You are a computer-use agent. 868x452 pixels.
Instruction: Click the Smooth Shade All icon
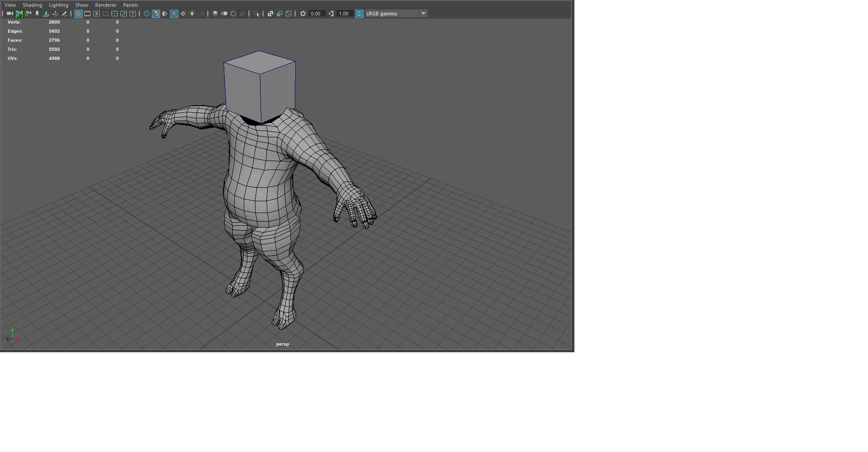(156, 14)
